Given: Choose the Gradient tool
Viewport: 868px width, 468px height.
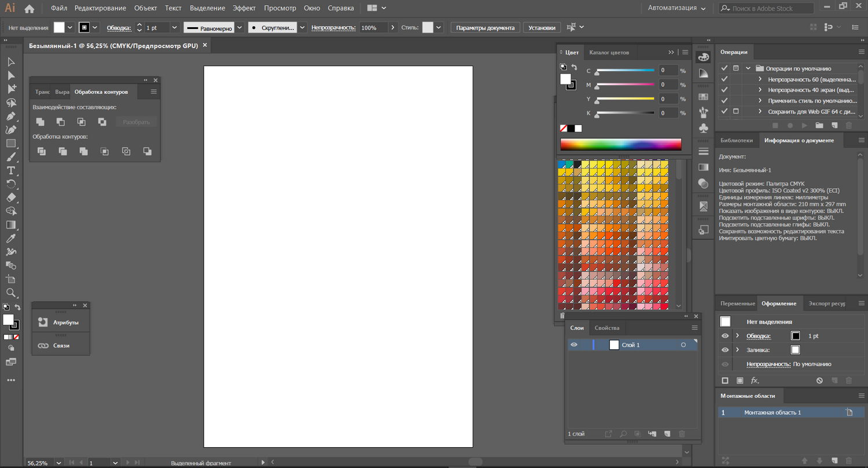Looking at the screenshot, I should 11,225.
